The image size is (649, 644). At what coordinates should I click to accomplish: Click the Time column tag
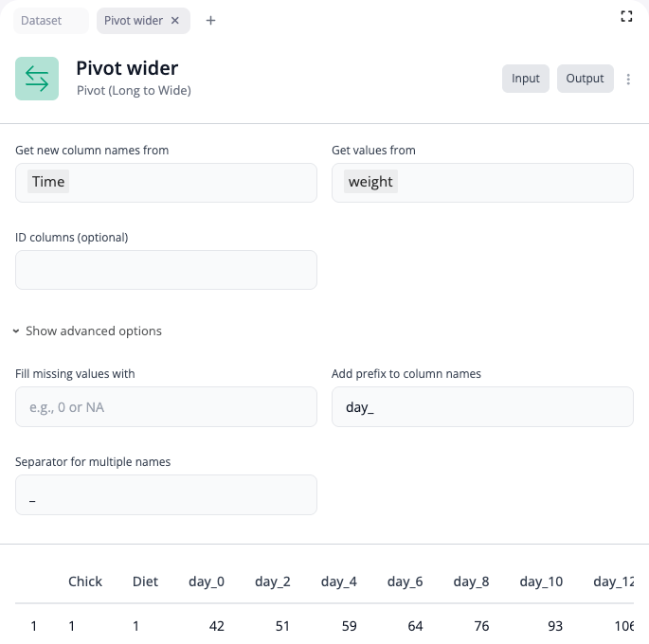click(48, 182)
